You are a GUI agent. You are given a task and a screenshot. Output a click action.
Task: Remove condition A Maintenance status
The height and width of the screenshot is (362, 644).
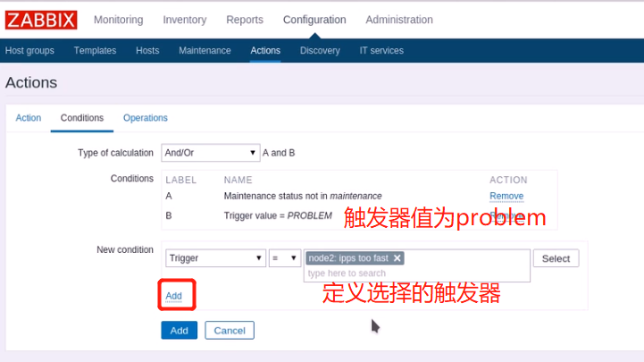pyautogui.click(x=506, y=196)
